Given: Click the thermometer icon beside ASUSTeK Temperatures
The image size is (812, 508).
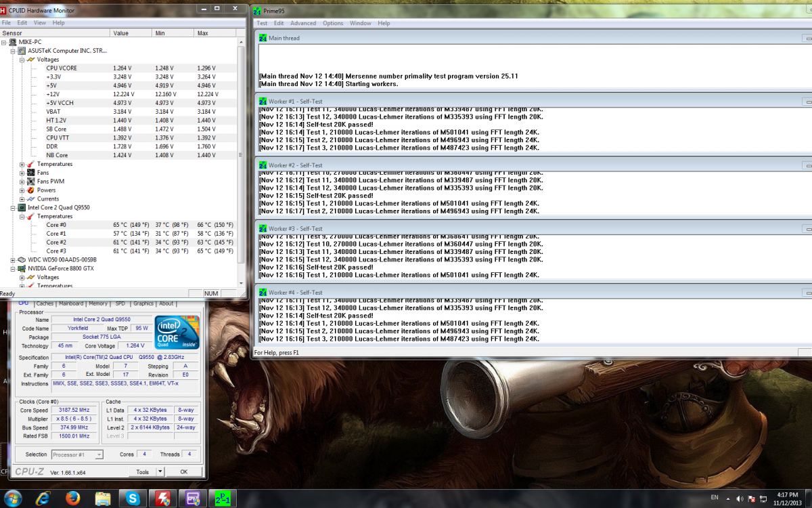Looking at the screenshot, I should pos(31,164).
